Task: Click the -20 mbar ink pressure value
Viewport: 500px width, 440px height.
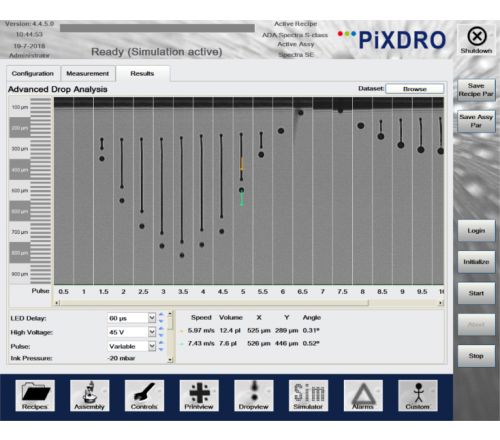Action: click(x=121, y=358)
